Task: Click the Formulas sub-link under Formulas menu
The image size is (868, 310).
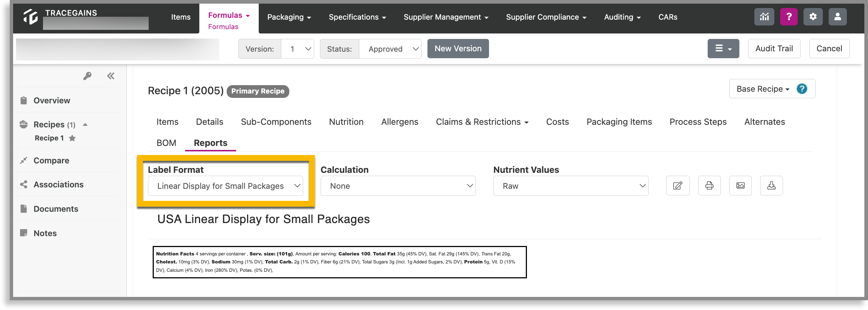Action: (x=223, y=27)
